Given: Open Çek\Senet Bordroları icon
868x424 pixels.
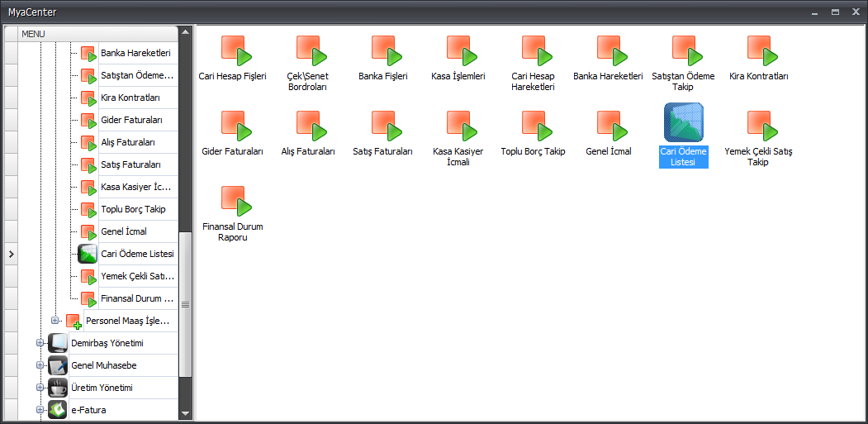Looking at the screenshot, I should 311,51.
